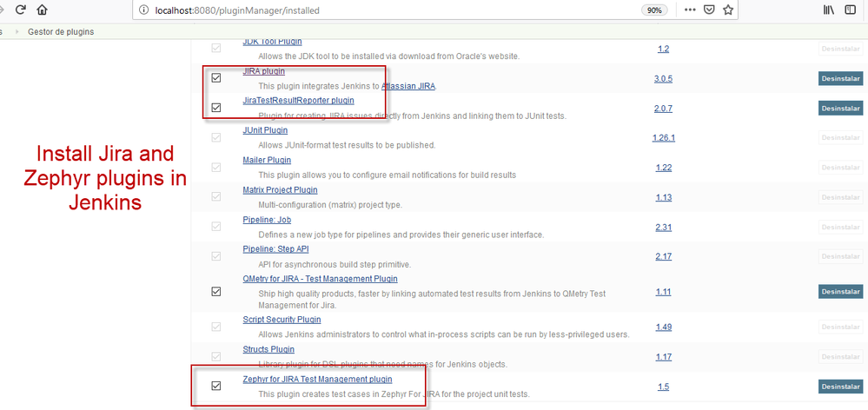Toggle disabled checkbox for Pipeline: Job
Screen dimensions: 868x410
pyautogui.click(x=216, y=227)
